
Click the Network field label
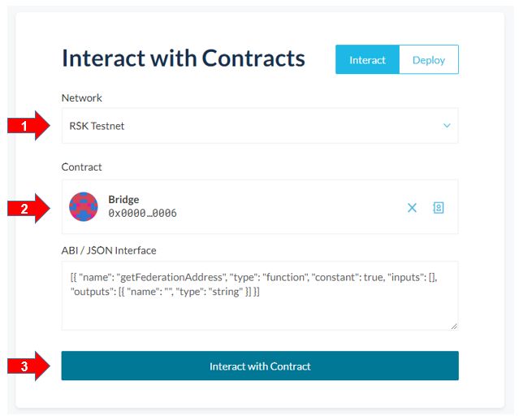tap(82, 98)
